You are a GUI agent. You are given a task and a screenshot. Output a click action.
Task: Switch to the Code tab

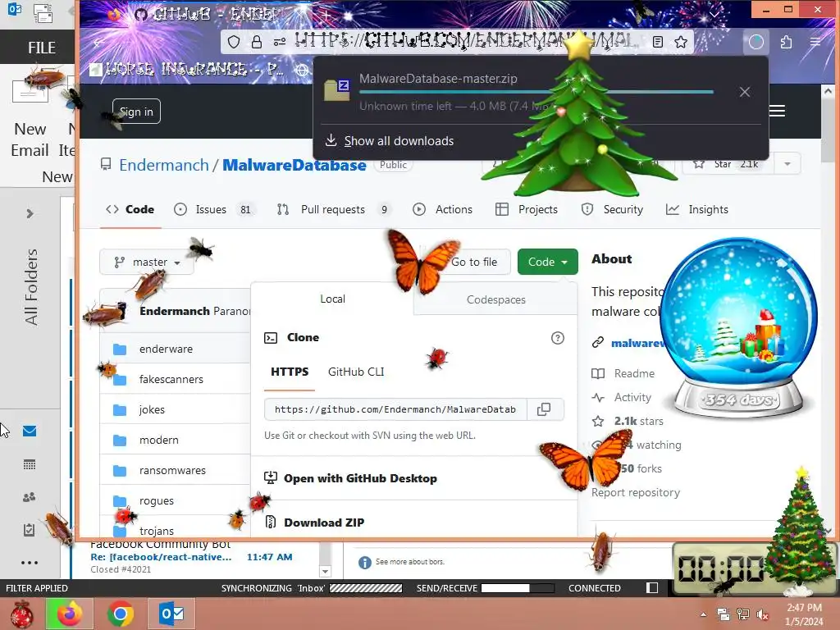point(130,209)
